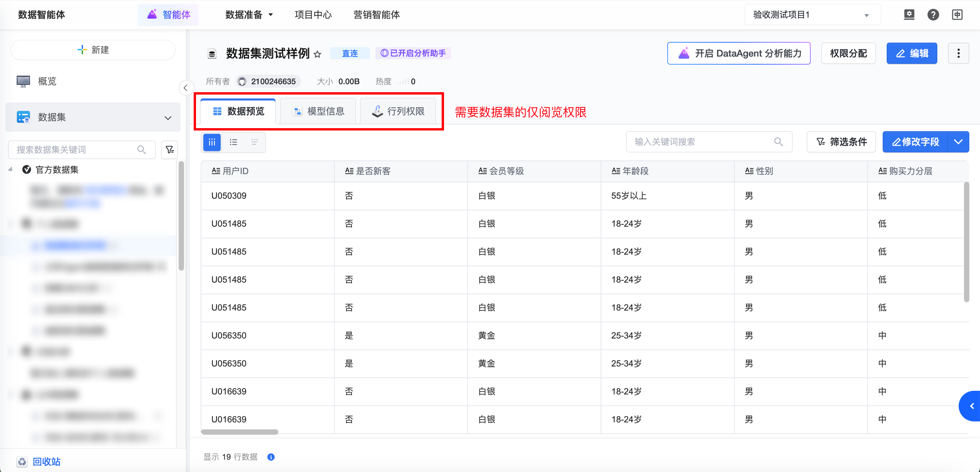Click the 输入关键词搜索 search field
This screenshot has height=472, width=980.
click(x=702, y=142)
